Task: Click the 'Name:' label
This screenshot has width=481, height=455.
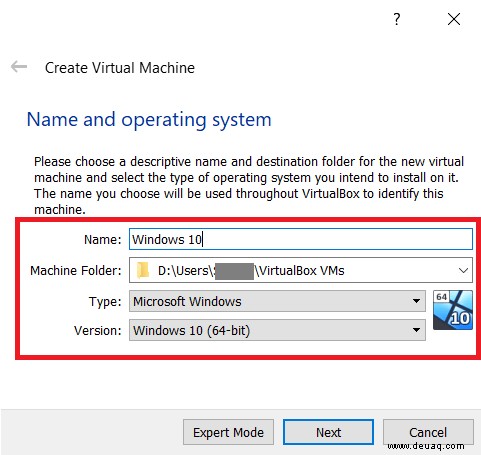Action: [103, 239]
